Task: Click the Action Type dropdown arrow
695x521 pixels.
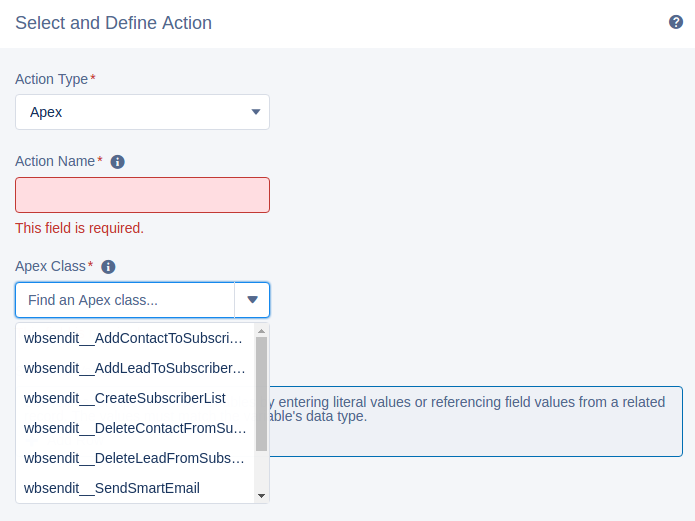Action: click(256, 112)
